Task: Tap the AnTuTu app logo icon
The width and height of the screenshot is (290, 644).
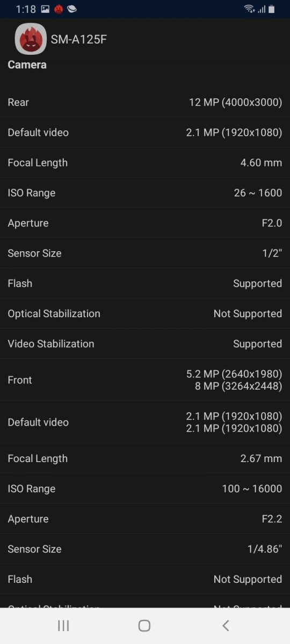Action: click(x=31, y=39)
